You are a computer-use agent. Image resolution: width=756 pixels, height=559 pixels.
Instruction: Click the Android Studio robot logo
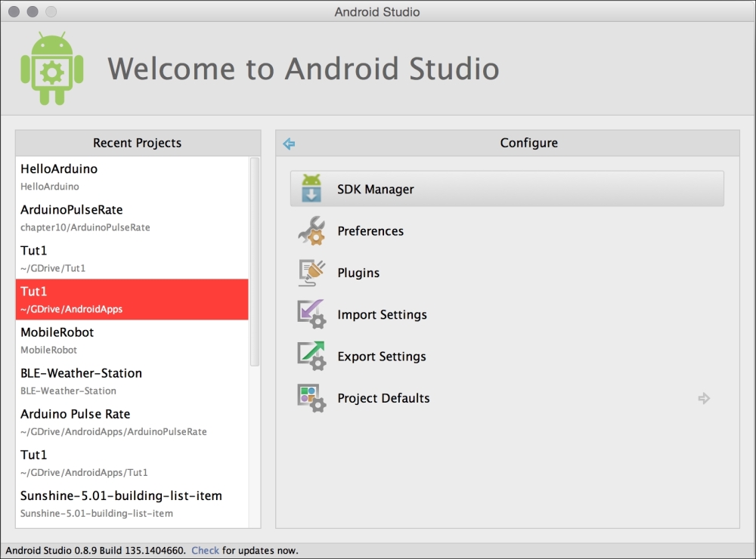(51, 68)
